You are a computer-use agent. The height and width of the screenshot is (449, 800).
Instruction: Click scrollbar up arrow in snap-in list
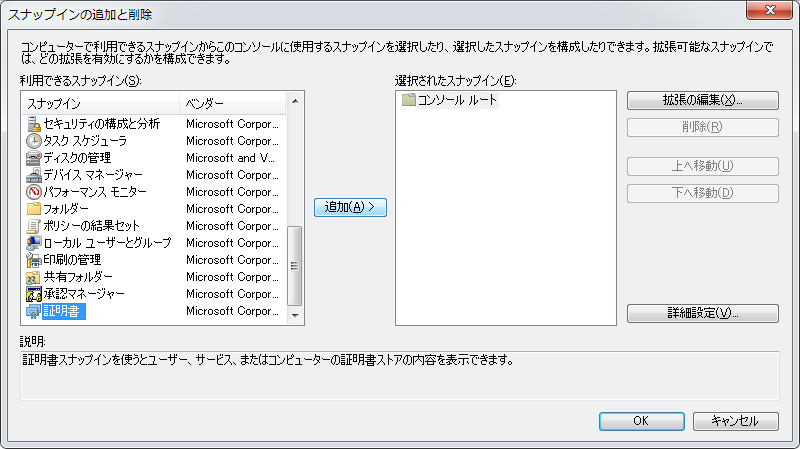pyautogui.click(x=294, y=101)
